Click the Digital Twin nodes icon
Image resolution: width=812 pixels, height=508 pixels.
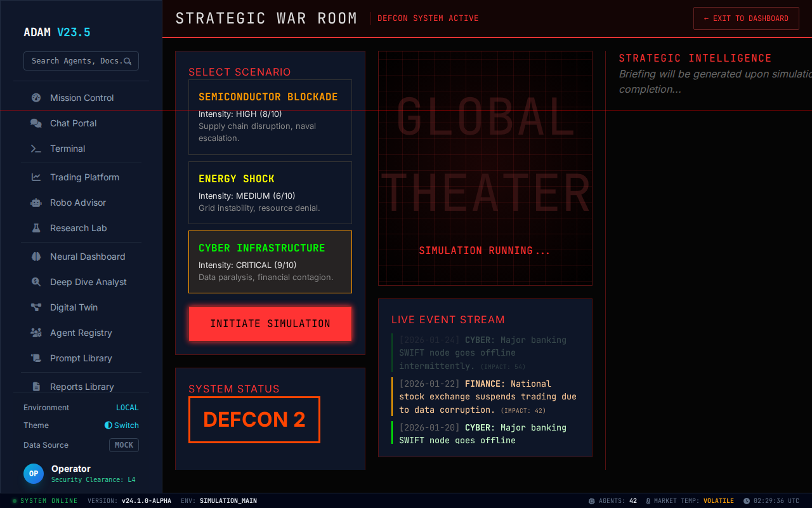pyautogui.click(x=36, y=307)
